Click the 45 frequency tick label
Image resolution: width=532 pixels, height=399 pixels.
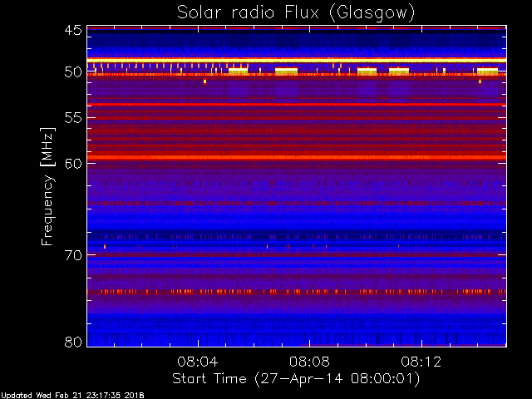[73, 30]
